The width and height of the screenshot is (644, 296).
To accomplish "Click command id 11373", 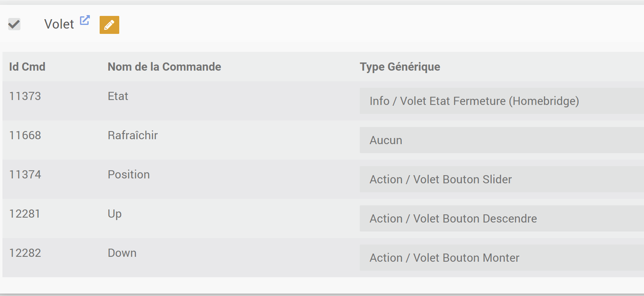I will point(25,96).
